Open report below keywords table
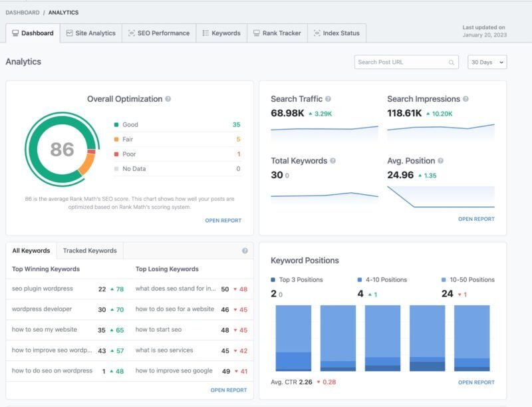The height and width of the screenshot is (407, 532). tap(229, 390)
